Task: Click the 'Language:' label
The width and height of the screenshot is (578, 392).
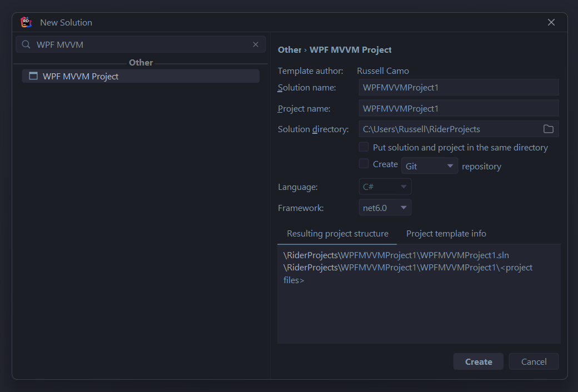Action: 297,187
